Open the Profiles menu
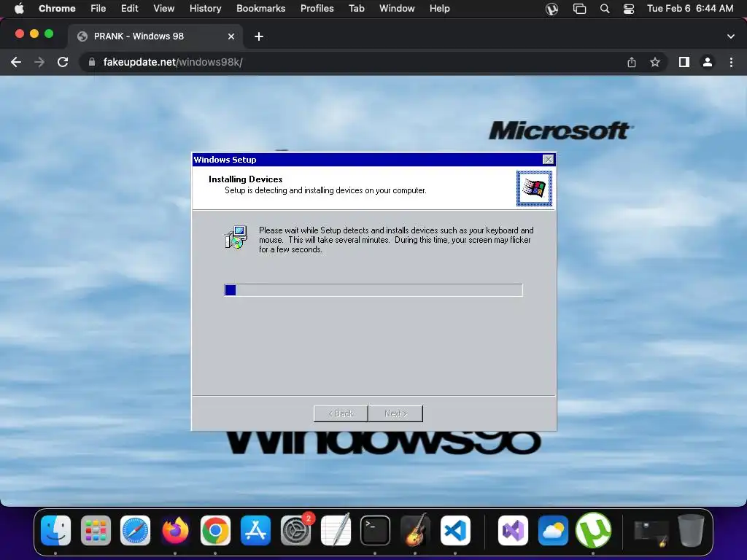The height and width of the screenshot is (560, 747). (x=317, y=9)
